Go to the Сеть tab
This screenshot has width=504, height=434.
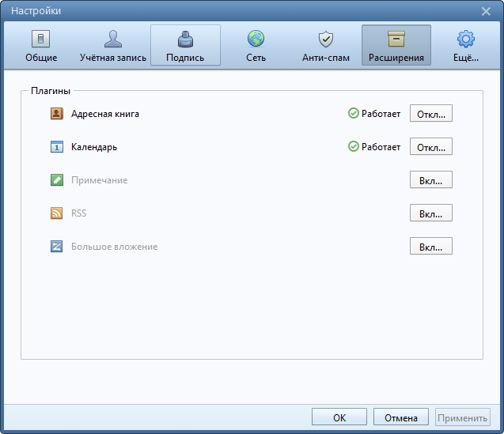(x=256, y=45)
